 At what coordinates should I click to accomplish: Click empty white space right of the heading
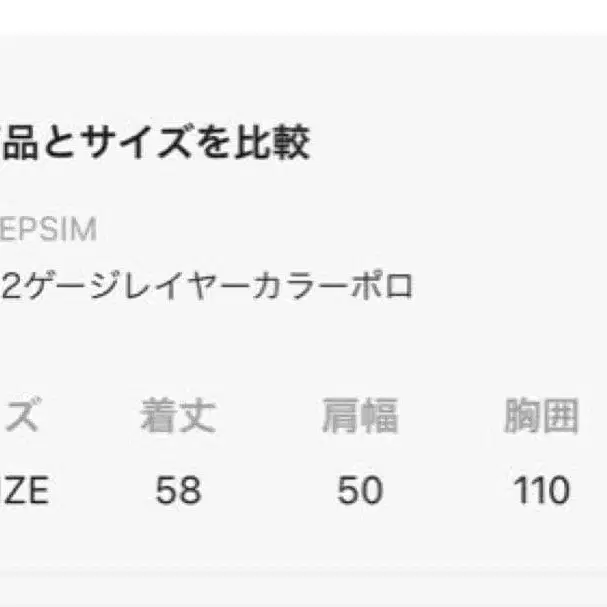click(460, 143)
